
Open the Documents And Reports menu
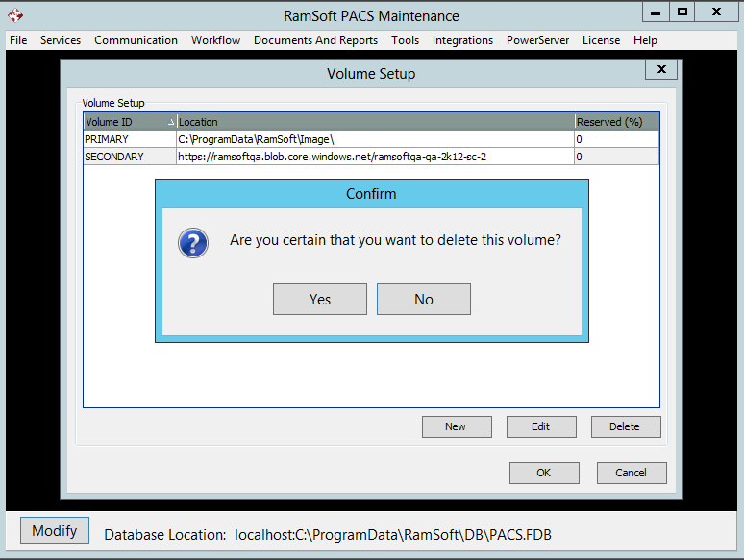(315, 40)
